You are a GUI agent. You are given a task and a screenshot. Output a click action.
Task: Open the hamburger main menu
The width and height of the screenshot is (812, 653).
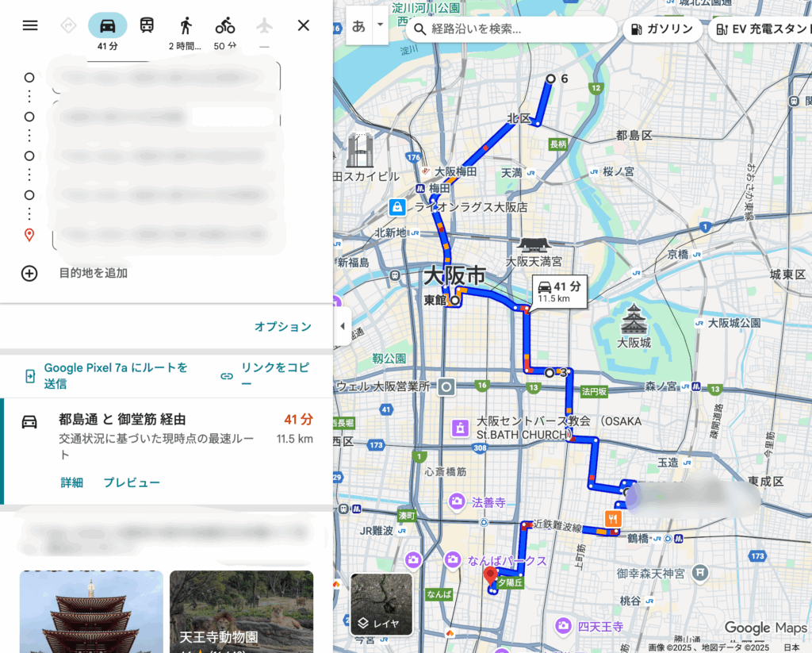(x=30, y=25)
